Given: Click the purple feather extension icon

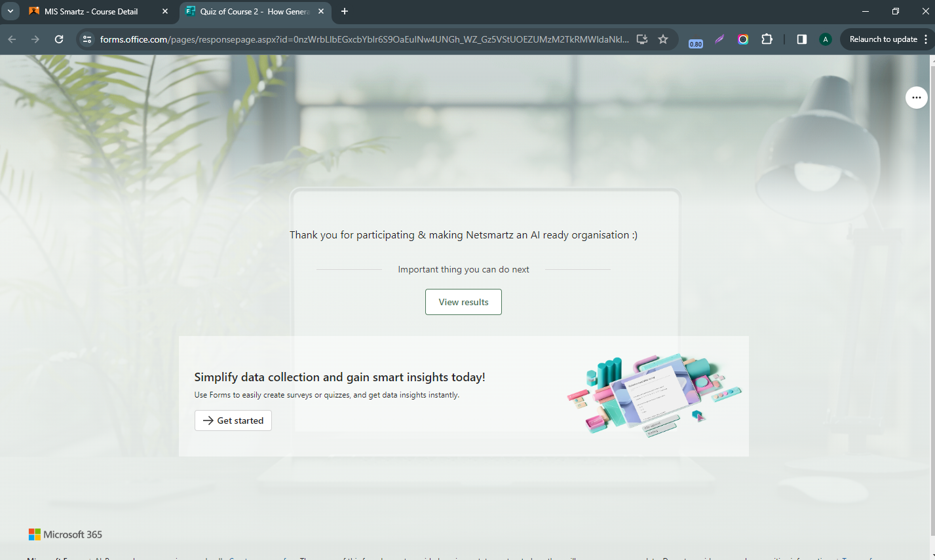Looking at the screenshot, I should (x=719, y=39).
